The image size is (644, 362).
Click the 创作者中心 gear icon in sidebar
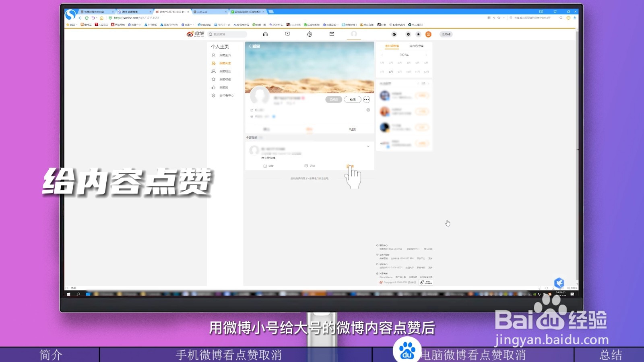213,95
